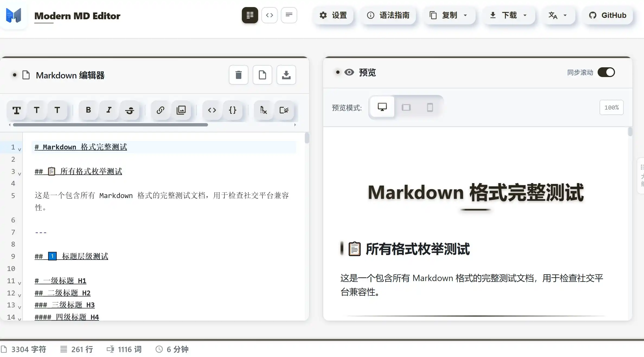Viewport: 644px width, 357px height.
Task: Switch to split view layout
Action: click(x=250, y=15)
